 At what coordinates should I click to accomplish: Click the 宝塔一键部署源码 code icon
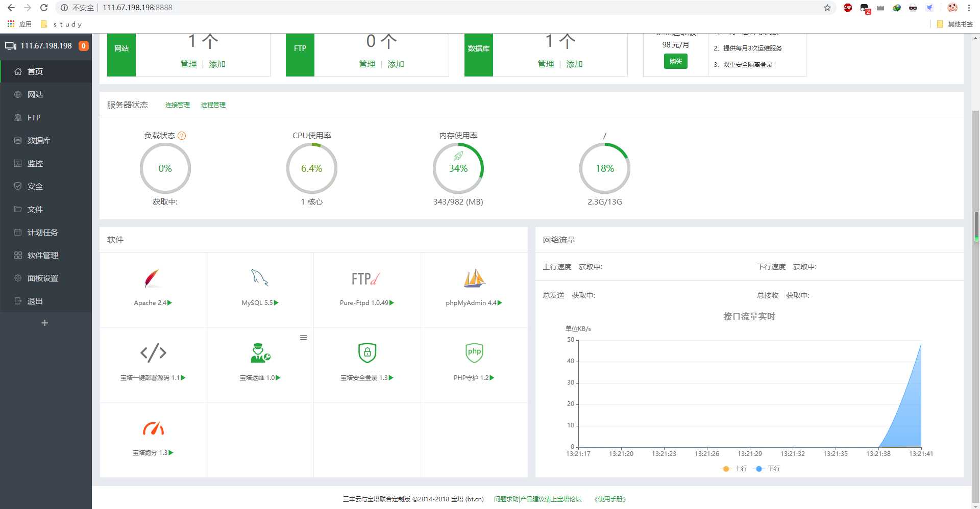pos(153,352)
